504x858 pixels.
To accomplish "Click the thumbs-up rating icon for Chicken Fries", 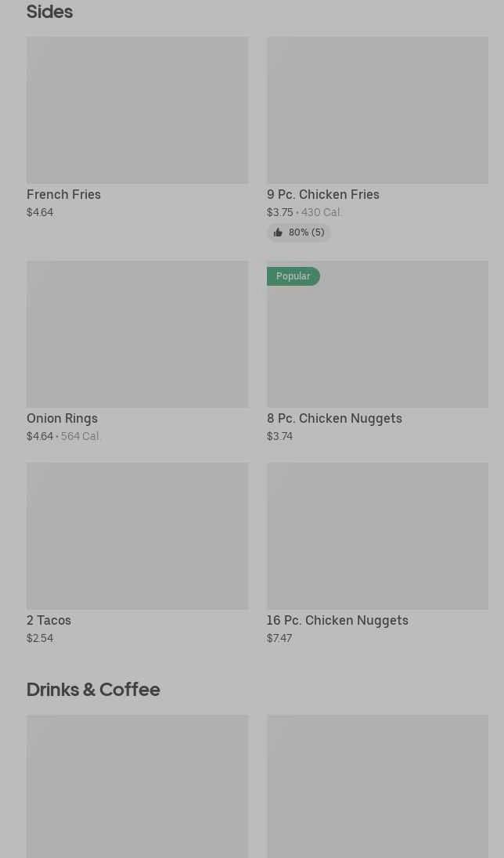I will pos(278,233).
